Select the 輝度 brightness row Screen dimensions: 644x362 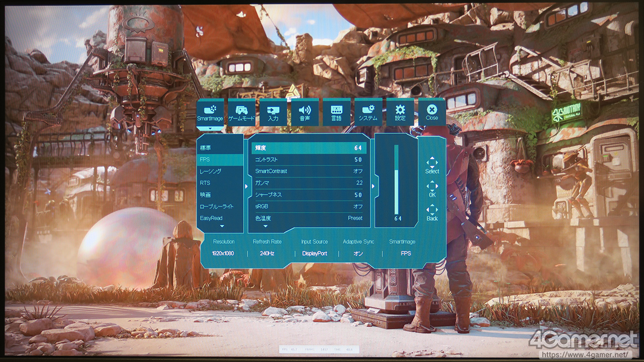coord(309,148)
